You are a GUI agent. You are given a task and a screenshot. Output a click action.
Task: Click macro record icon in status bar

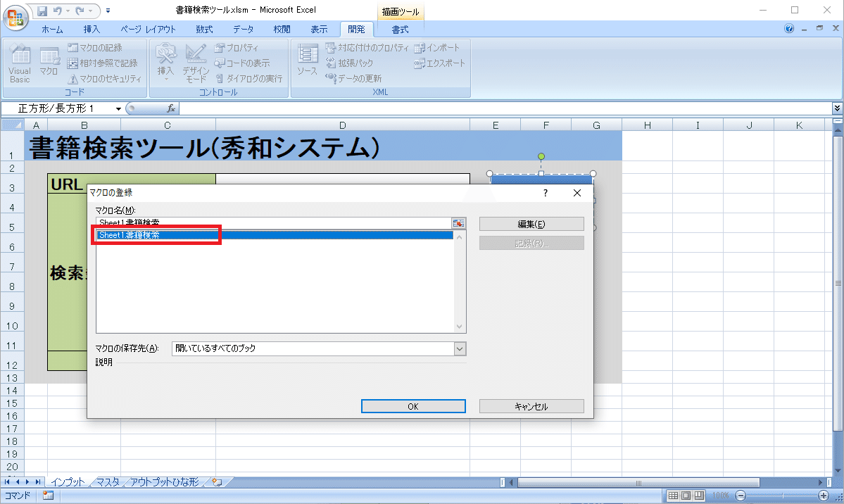[x=48, y=496]
